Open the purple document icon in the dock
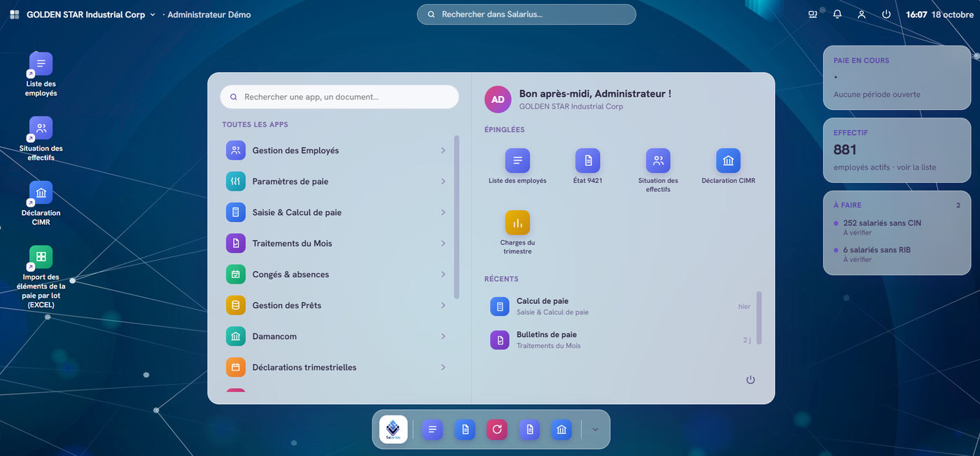This screenshot has height=456, width=980. (529, 429)
